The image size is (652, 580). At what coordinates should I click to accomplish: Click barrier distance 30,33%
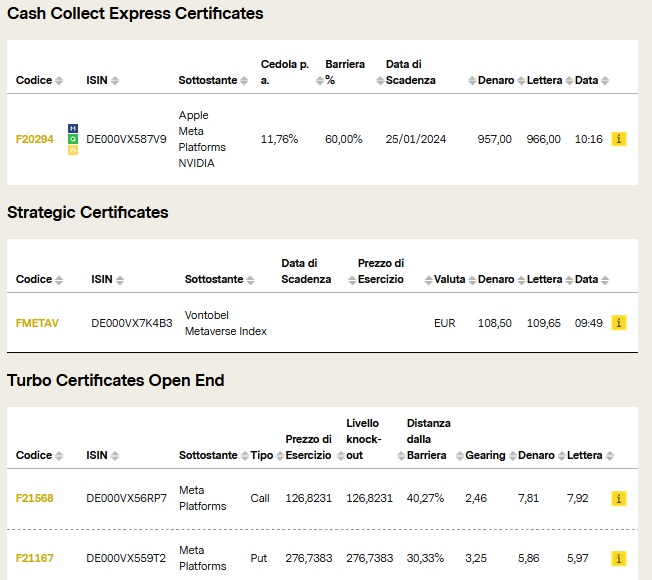click(x=425, y=558)
